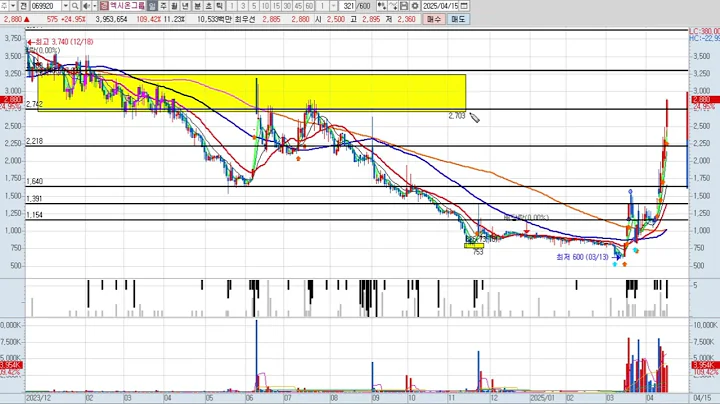The height and width of the screenshot is (404, 720).
Task: Open chart settings gear icon
Action: pos(415,6)
